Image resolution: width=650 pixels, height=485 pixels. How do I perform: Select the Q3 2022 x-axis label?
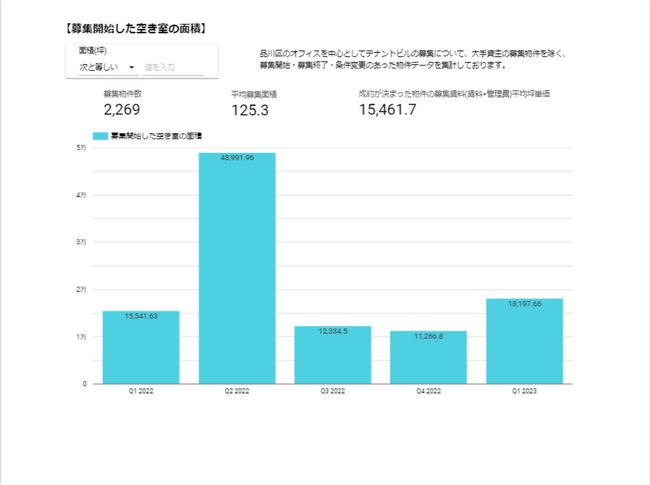tap(333, 392)
